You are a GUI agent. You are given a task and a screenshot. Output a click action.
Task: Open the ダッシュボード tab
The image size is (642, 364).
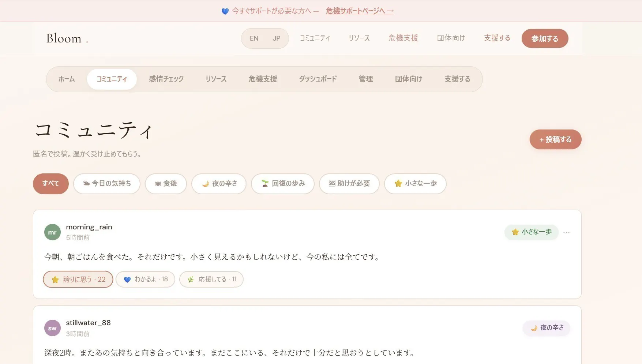coord(318,79)
